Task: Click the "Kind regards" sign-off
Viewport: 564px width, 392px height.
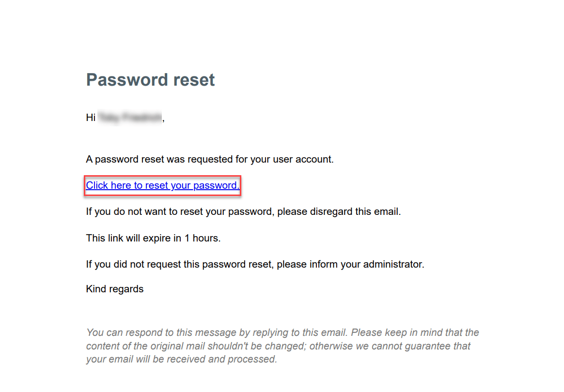Action: [x=115, y=289]
